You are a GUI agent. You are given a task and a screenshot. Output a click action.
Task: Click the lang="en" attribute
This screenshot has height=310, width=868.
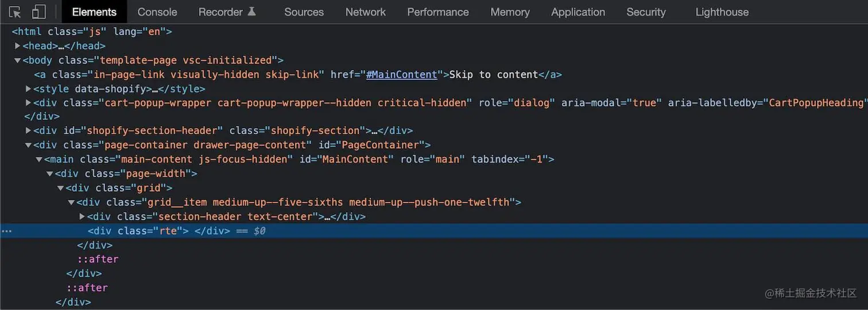click(x=139, y=32)
